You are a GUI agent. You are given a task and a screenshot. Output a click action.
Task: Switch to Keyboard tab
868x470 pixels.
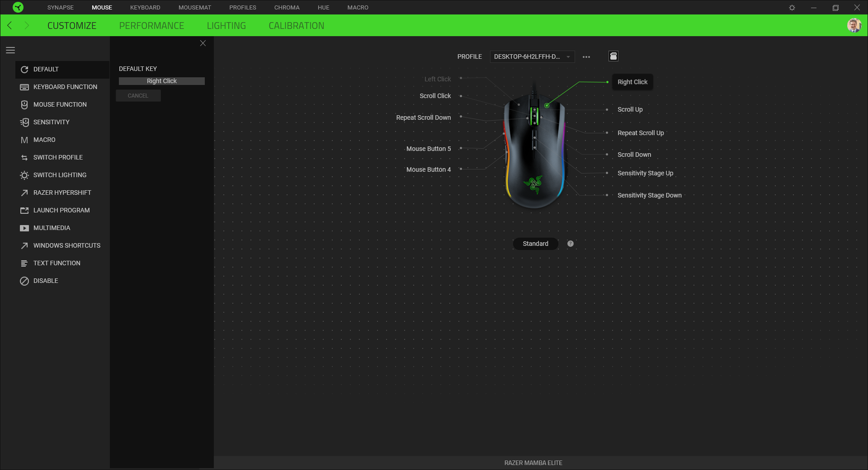tap(145, 8)
